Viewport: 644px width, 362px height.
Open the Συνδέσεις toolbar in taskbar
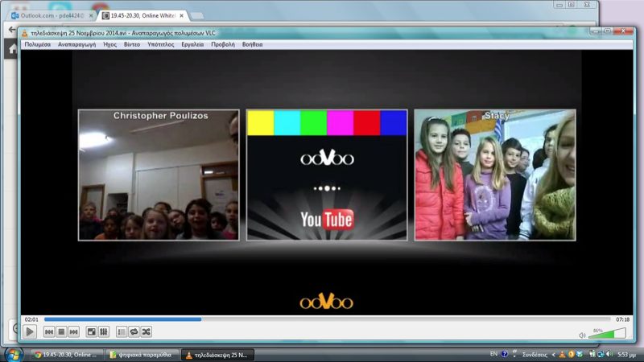click(535, 355)
